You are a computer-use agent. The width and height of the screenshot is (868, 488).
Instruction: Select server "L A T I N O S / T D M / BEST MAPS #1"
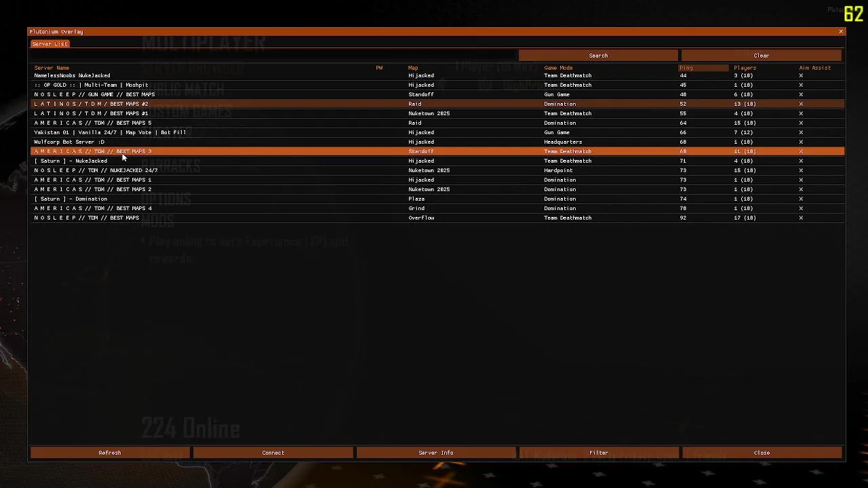pos(437,113)
